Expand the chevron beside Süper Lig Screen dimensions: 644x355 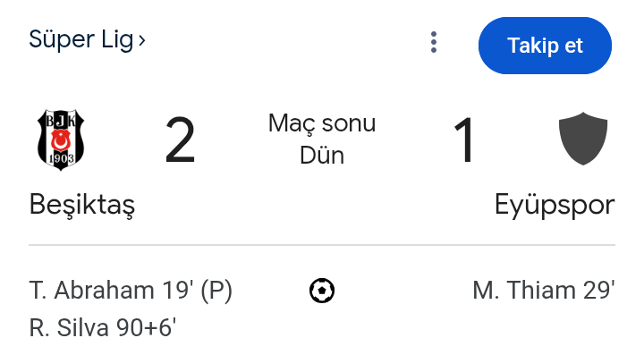coord(141,40)
